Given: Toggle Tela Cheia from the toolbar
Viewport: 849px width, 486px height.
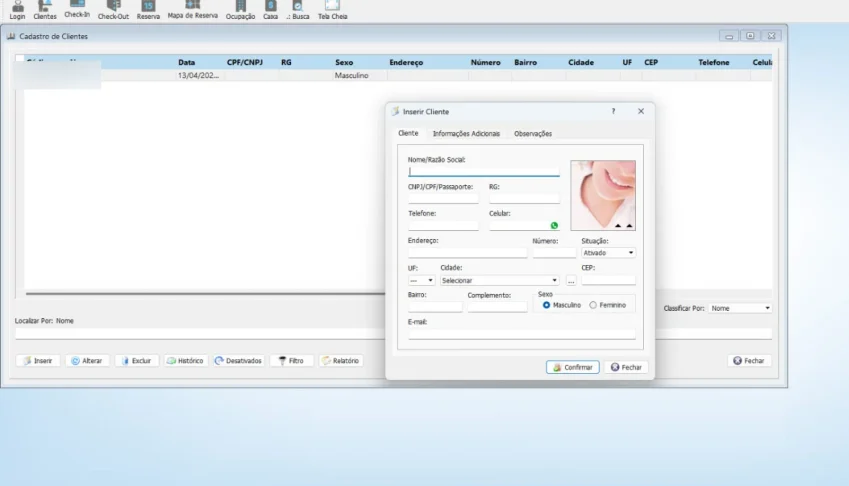Looking at the screenshot, I should pyautogui.click(x=332, y=10).
